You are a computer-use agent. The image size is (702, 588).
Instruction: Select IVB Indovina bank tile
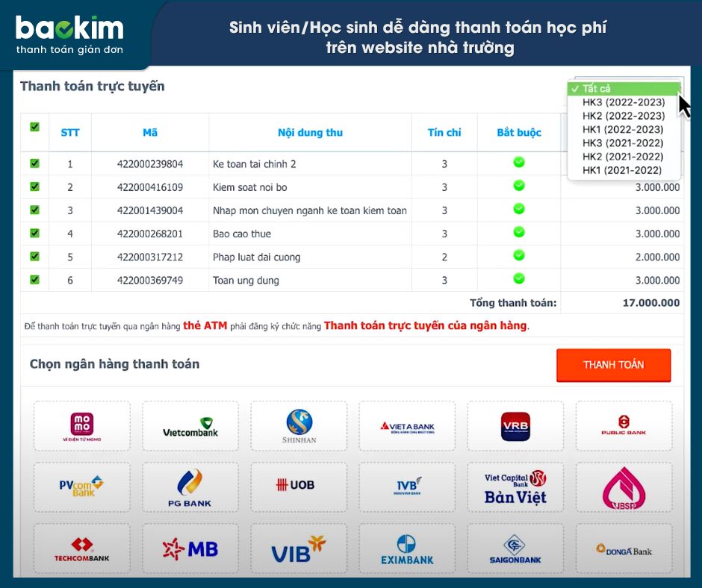tap(407, 487)
